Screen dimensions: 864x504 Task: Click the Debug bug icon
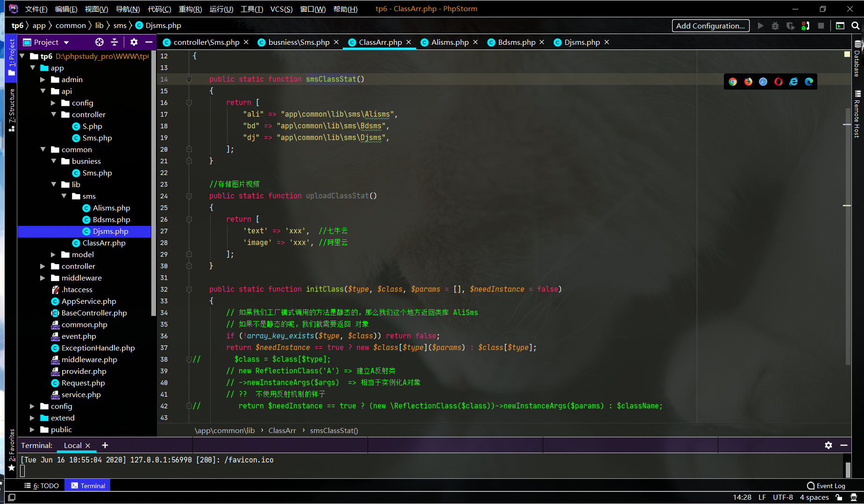tap(775, 26)
